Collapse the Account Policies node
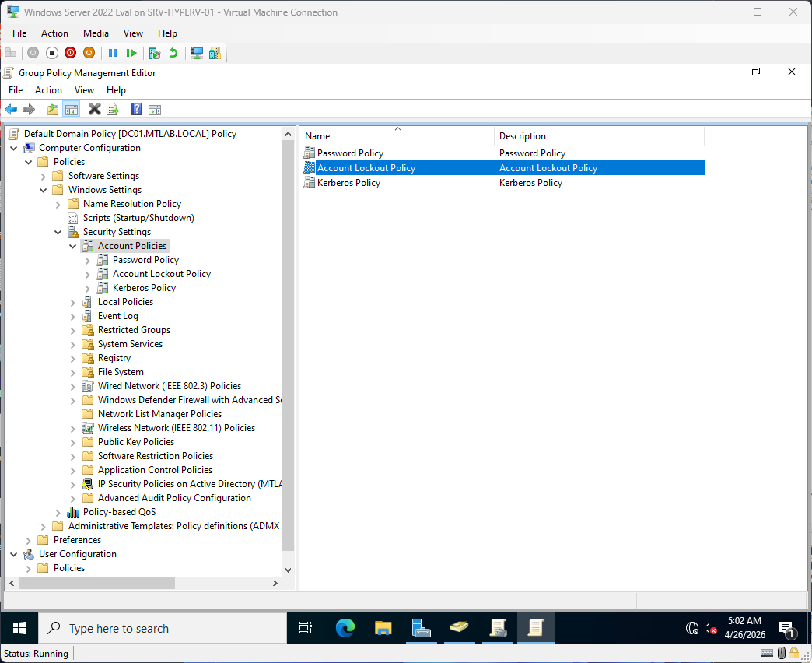Image resolution: width=812 pixels, height=663 pixels. (73, 246)
